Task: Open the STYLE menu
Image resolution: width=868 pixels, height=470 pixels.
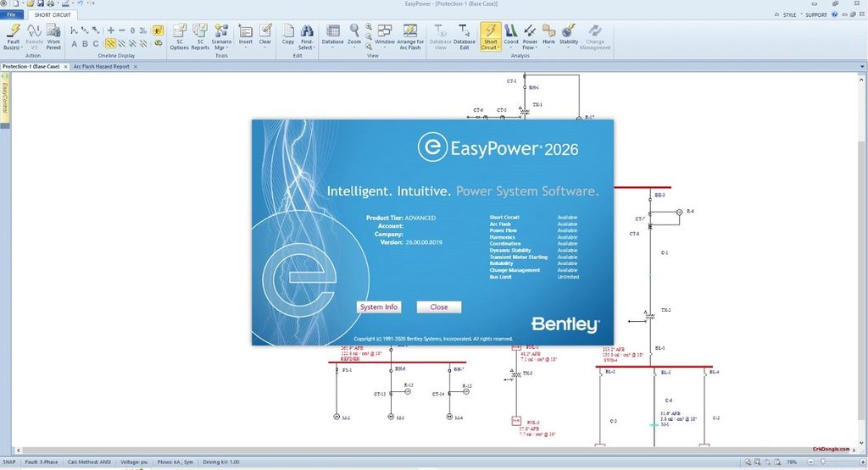Action: pos(789,15)
